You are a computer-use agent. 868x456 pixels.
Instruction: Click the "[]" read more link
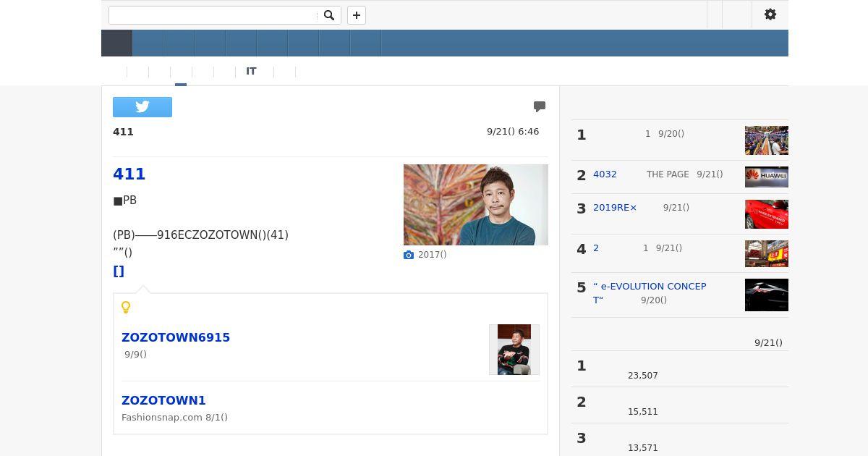[x=119, y=271]
